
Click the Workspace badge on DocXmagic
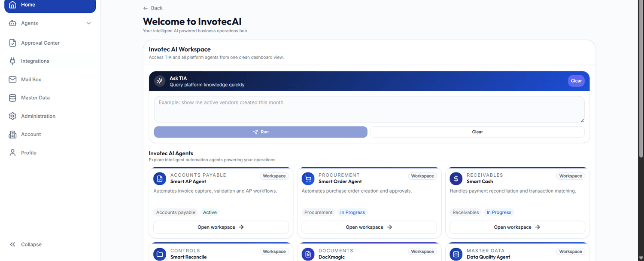422,252
